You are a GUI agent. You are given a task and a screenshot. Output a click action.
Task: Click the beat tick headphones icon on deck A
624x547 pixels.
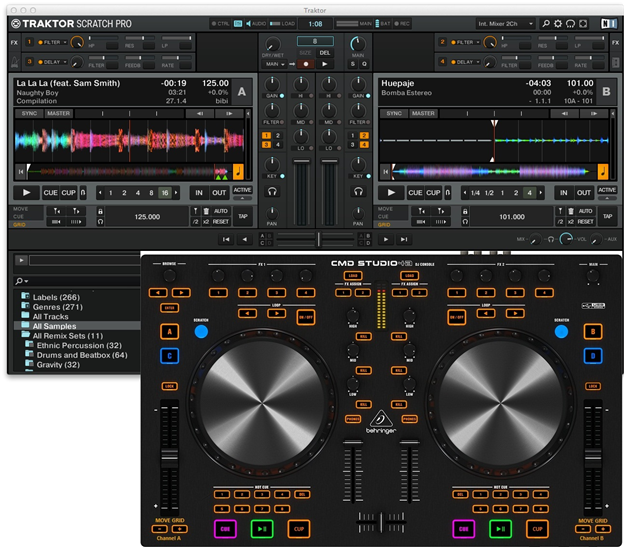click(x=100, y=222)
